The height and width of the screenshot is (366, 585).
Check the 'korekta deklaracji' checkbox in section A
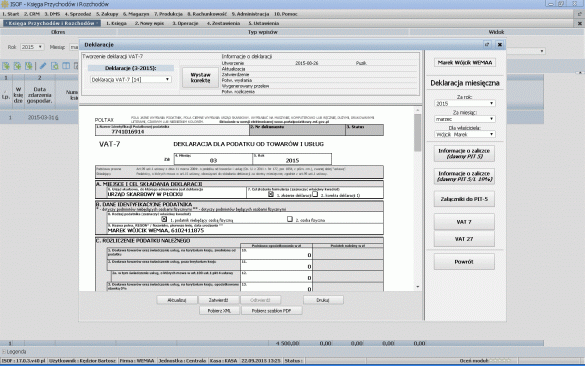tap(315, 194)
